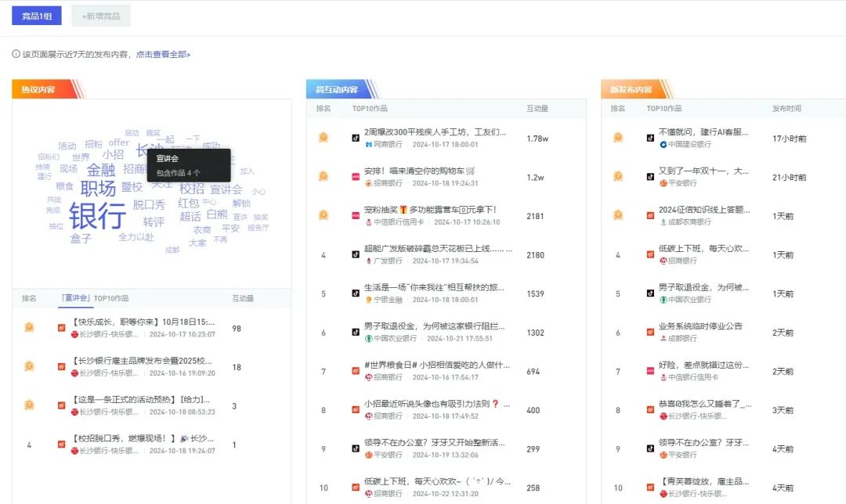846x504 pixels.
Task: Click Weibo icon beside 2024征信知识线上答题
Action: point(650,216)
